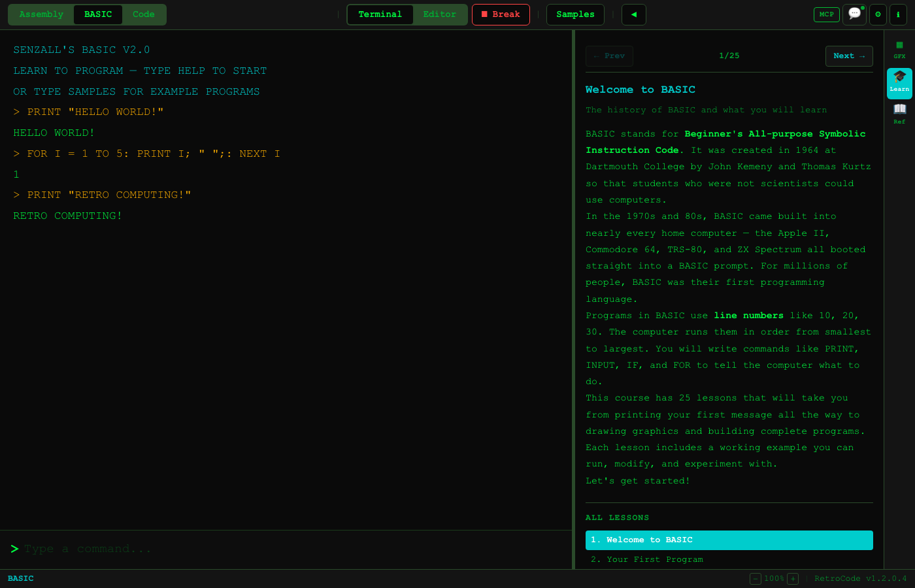This screenshot has height=588, width=915.
Task: Select lesson 2 Your First Program
Action: pos(646,559)
